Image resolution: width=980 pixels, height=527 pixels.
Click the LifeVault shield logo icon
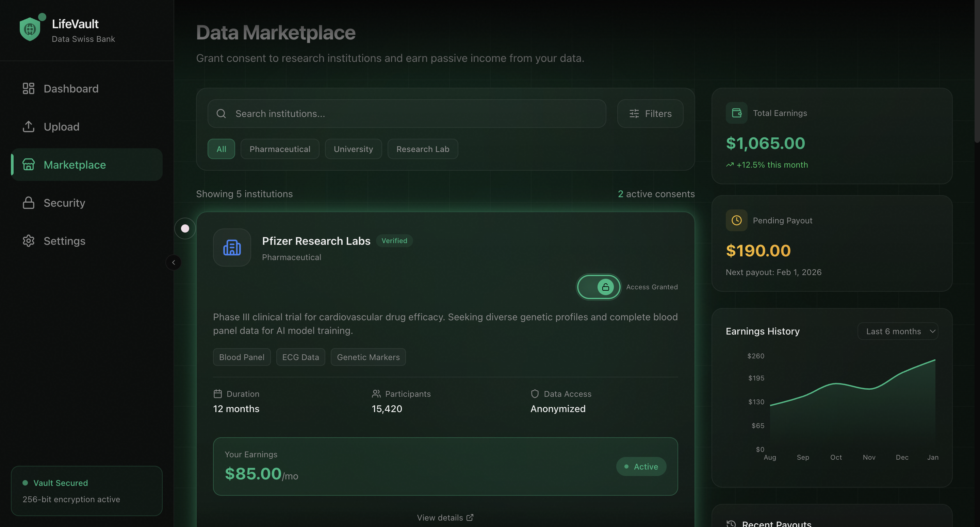click(30, 29)
